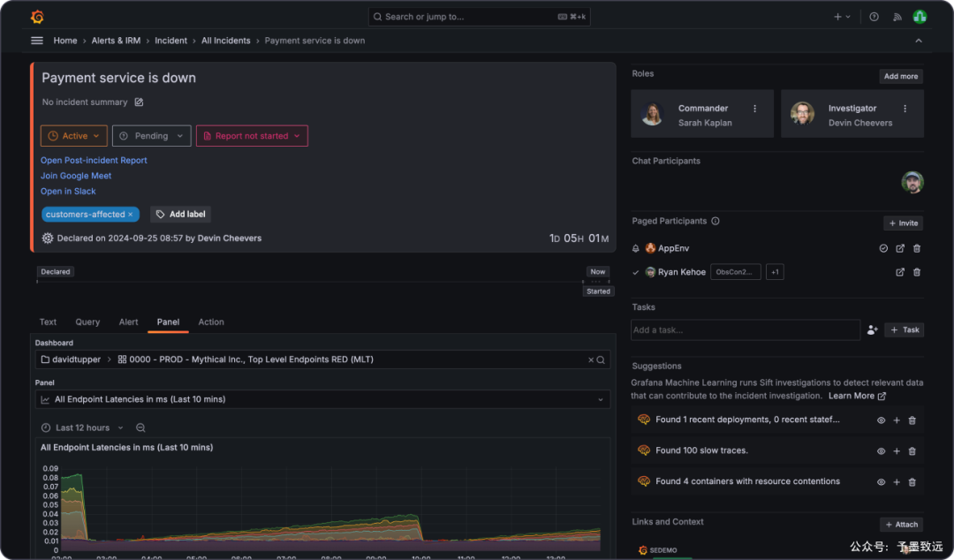The height and width of the screenshot is (560, 954).
Task: Preview 'Found 100 slow traces' with the eye icon
Action: (x=880, y=450)
